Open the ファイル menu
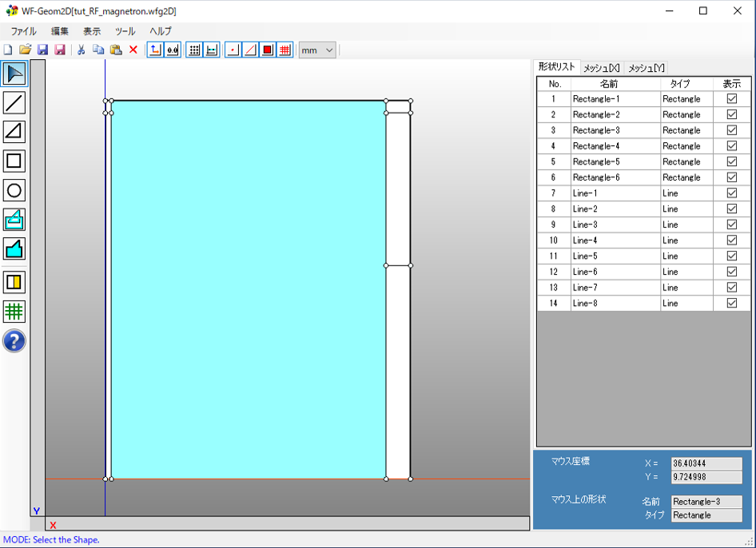Screen dimensions: 756x548 [x=24, y=31]
